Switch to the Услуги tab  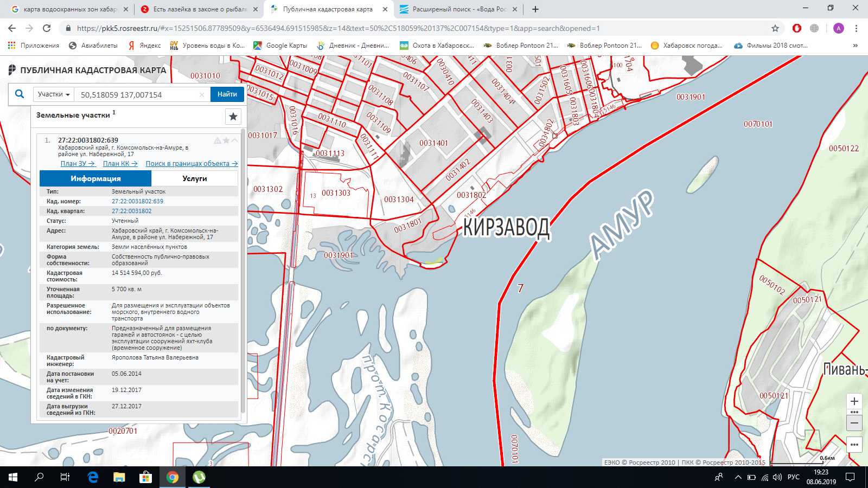[x=194, y=178]
